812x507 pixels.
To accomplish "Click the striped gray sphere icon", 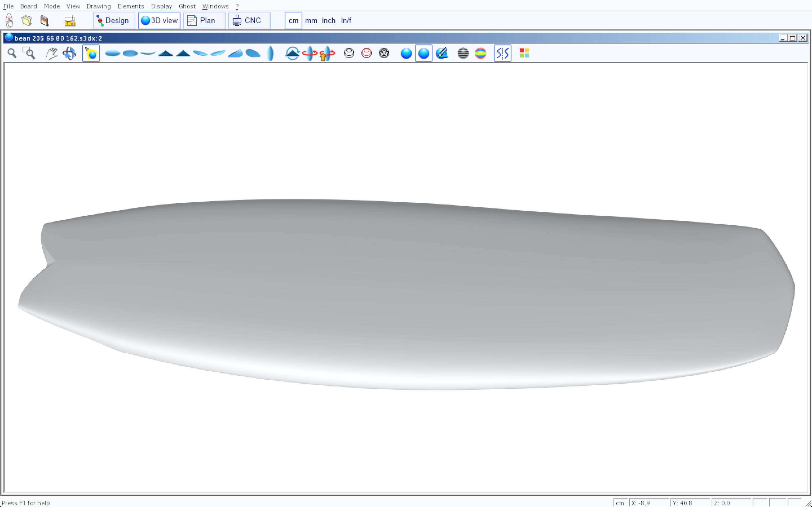I will [463, 53].
